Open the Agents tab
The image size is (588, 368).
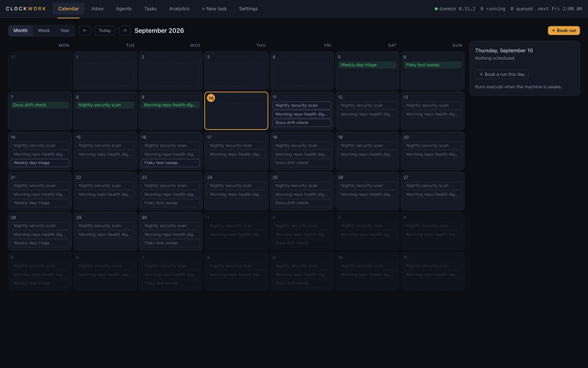click(x=124, y=9)
